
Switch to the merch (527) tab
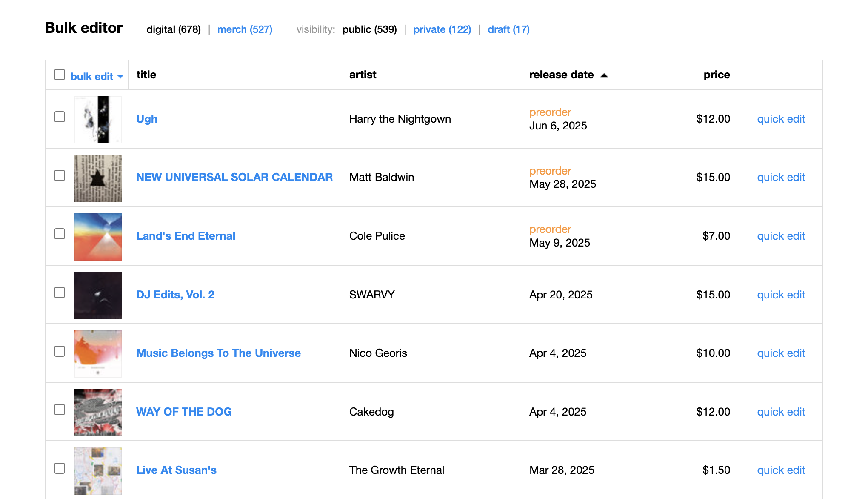[245, 29]
